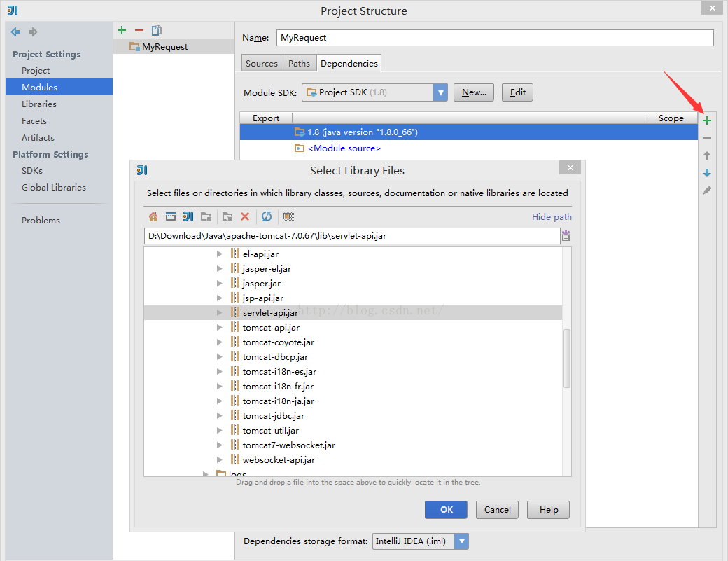
Task: Jump to the project directory in file chooser
Action: click(188, 216)
